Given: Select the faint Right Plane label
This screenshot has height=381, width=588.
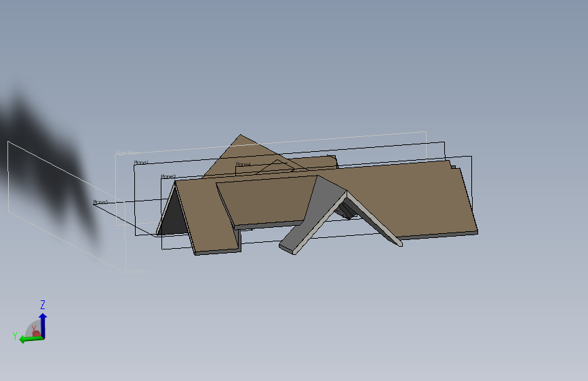Looking at the screenshot, I should (x=128, y=153).
